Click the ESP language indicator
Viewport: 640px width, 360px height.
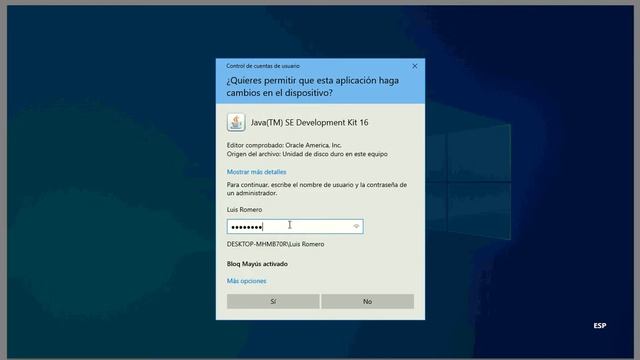(x=600, y=325)
